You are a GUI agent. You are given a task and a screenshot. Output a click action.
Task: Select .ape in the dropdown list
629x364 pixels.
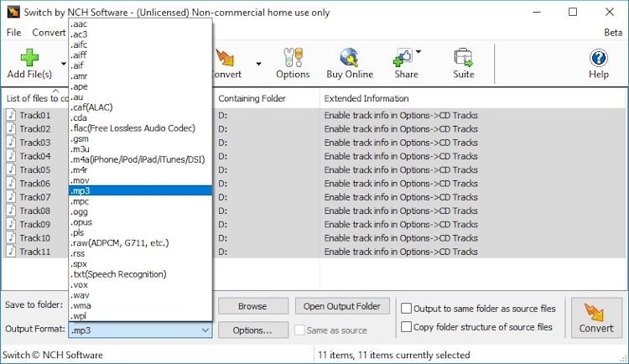[x=140, y=86]
